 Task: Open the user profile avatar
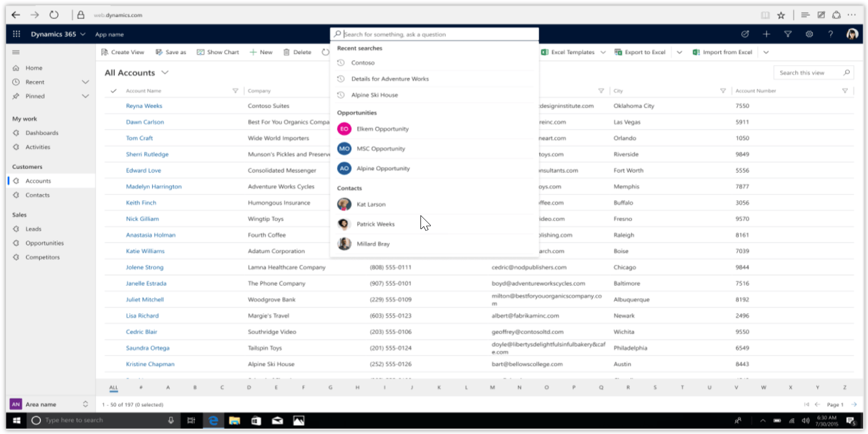click(852, 34)
